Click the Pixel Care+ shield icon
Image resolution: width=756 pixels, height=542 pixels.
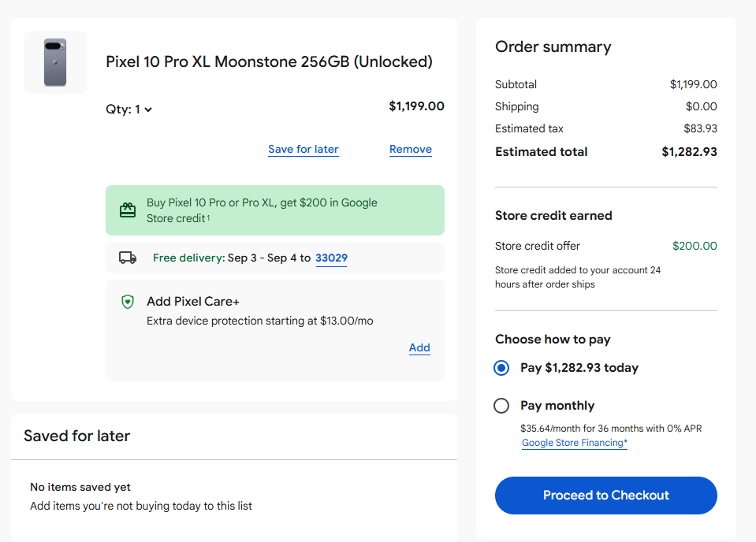(128, 302)
